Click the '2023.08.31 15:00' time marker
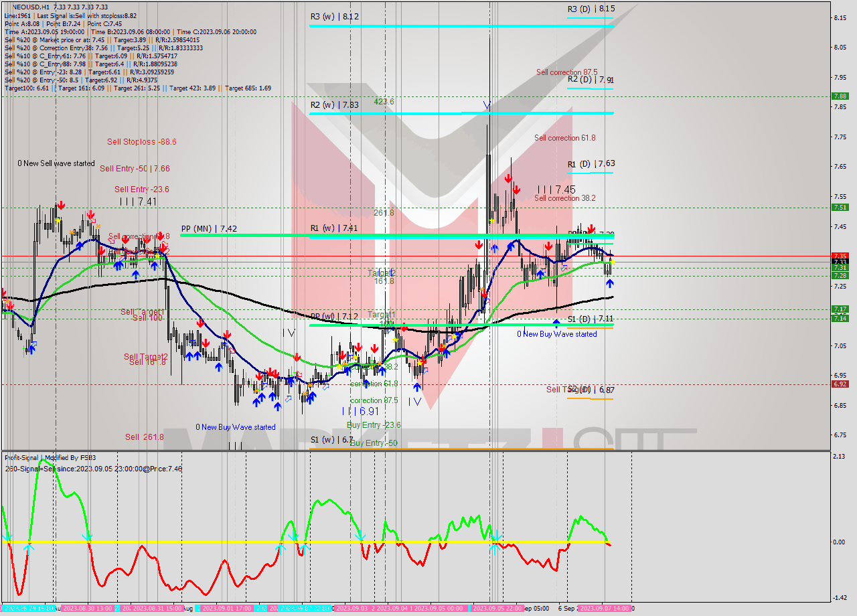This screenshot has width=857, height=616. (158, 608)
